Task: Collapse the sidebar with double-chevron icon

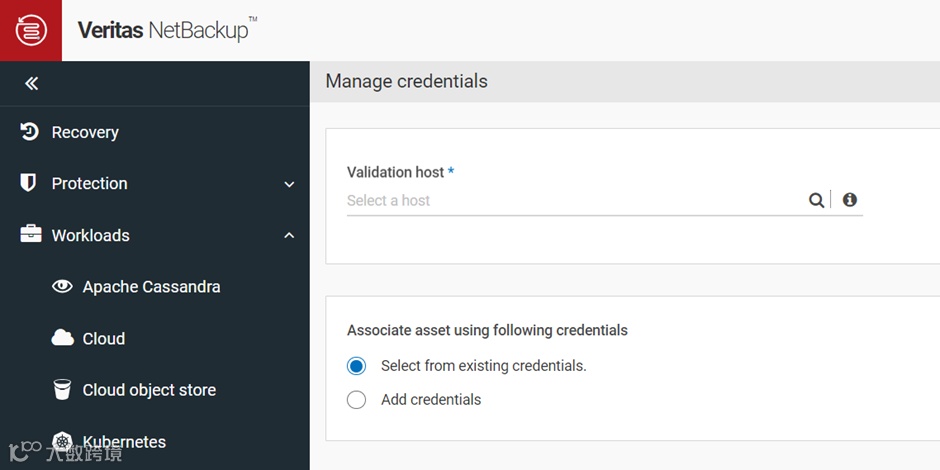Action: coord(31,83)
